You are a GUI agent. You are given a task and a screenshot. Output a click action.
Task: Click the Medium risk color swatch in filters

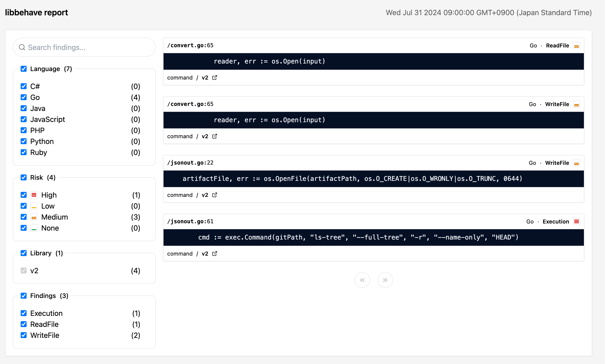click(x=34, y=217)
